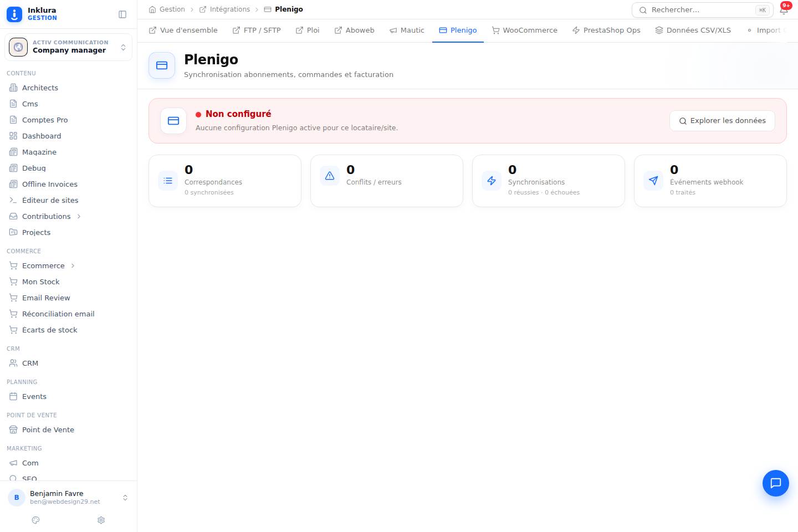The height and width of the screenshot is (532, 798).
Task: Click the '0 réussies · 0 échouées' text
Action: [544, 193]
